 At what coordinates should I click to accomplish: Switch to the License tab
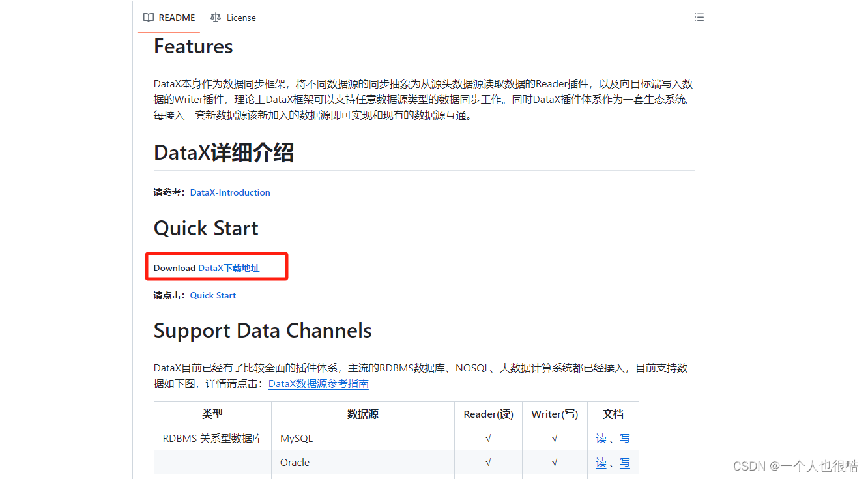233,18
